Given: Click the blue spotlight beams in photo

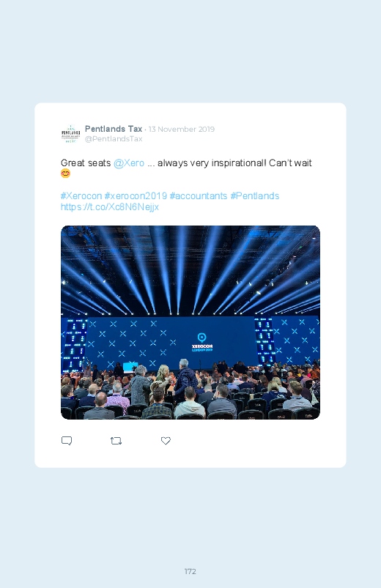Looking at the screenshot, I should click(x=190, y=270).
